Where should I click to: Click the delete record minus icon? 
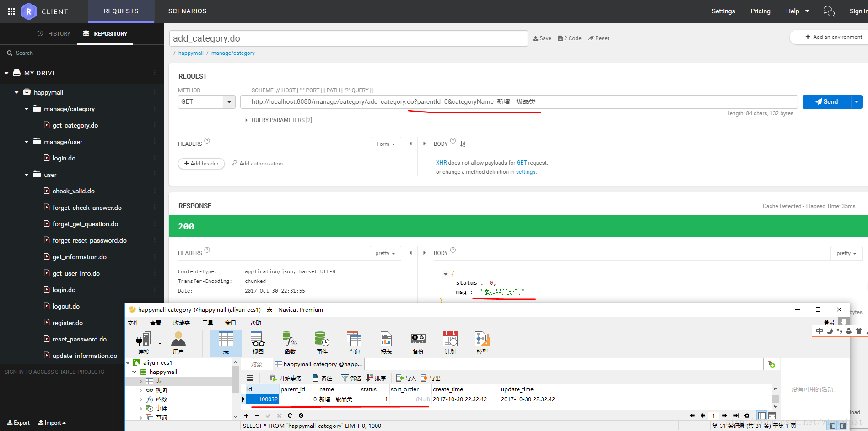click(257, 415)
